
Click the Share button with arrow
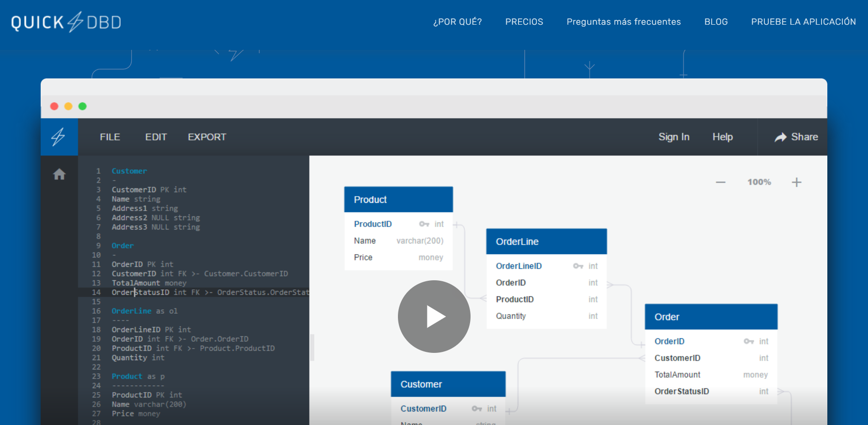[x=796, y=137]
